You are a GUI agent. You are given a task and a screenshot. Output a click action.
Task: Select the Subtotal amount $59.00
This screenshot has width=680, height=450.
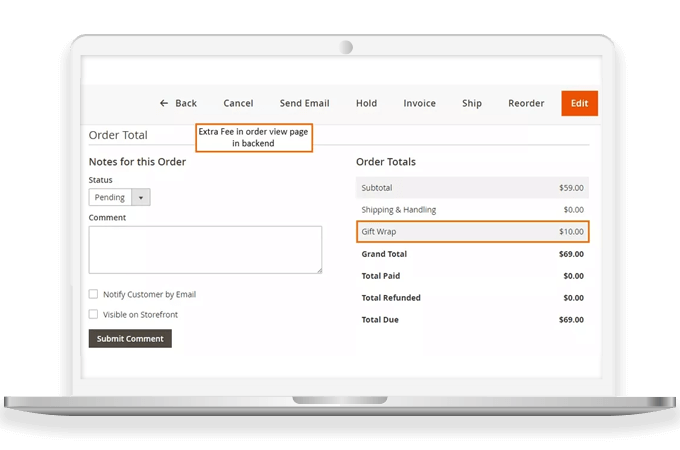(x=571, y=188)
